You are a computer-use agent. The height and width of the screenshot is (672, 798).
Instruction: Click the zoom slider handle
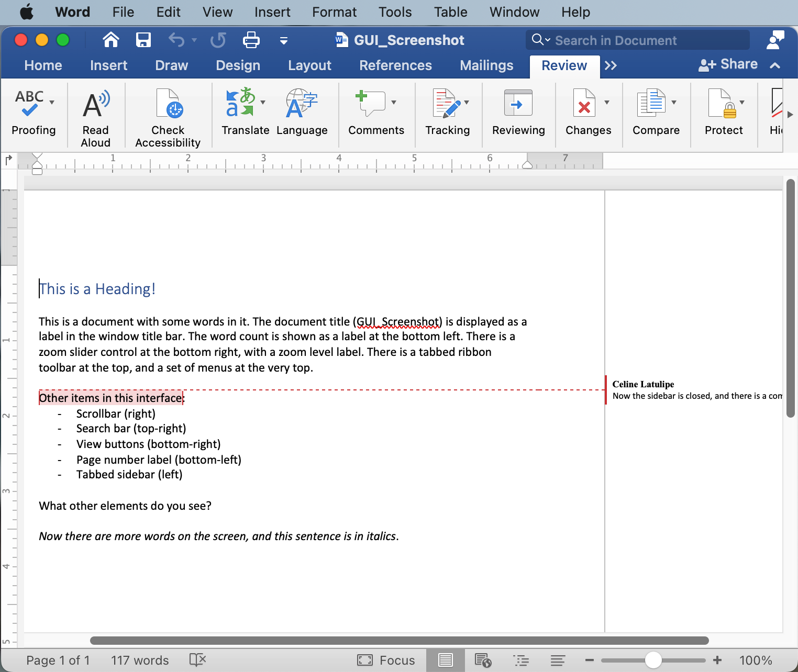(653, 660)
